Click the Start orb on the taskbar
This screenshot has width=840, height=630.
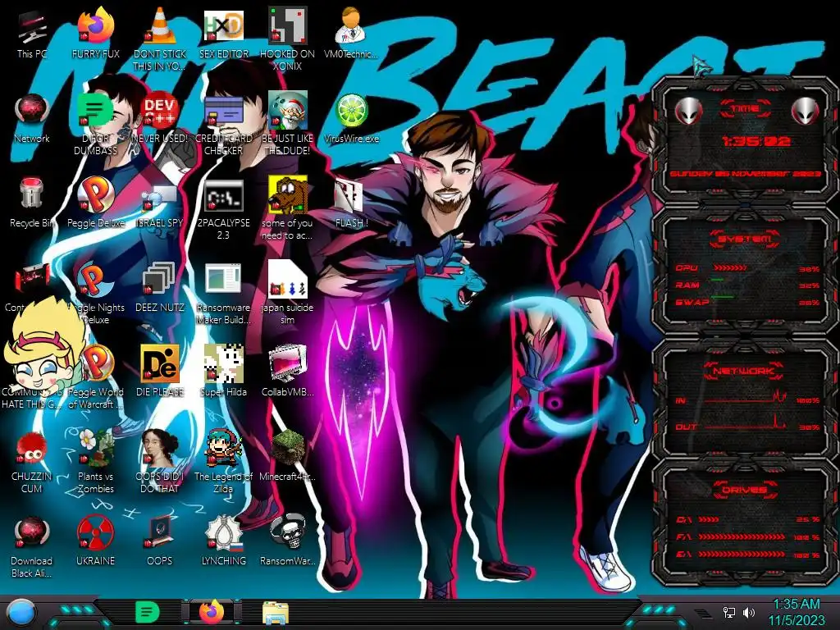click(x=21, y=613)
